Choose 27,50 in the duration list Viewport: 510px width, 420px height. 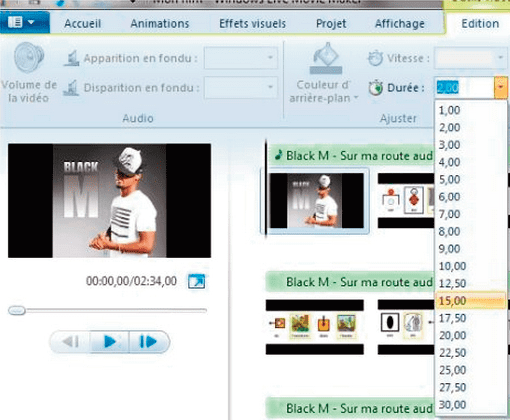pos(471,387)
